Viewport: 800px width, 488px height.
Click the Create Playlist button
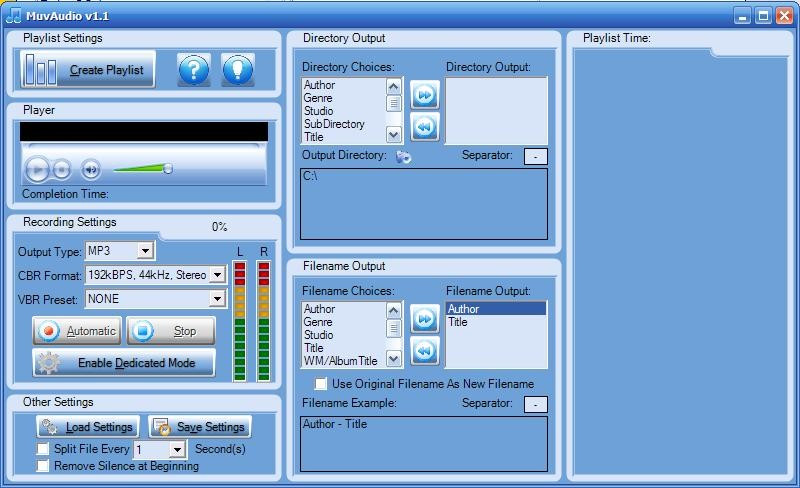tap(88, 69)
